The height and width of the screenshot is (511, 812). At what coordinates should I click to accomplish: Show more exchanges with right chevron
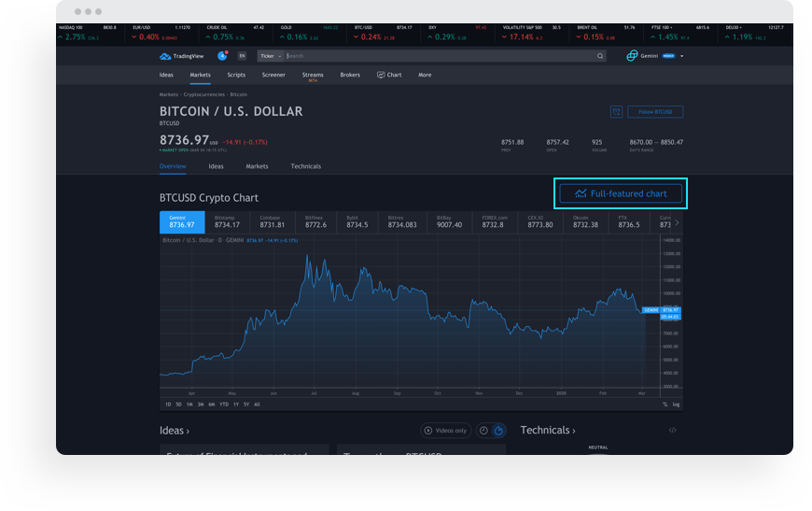click(677, 222)
